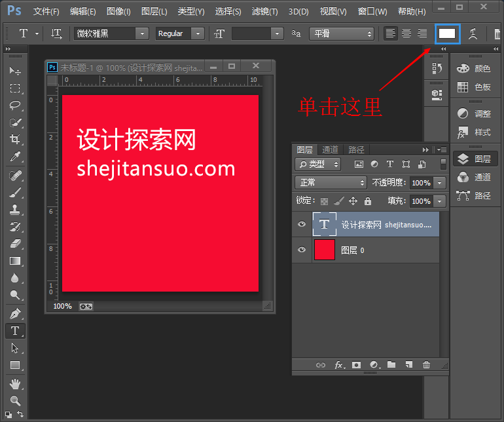Select the Lasso tool
Viewport: 504px width, 422px height.
15,105
